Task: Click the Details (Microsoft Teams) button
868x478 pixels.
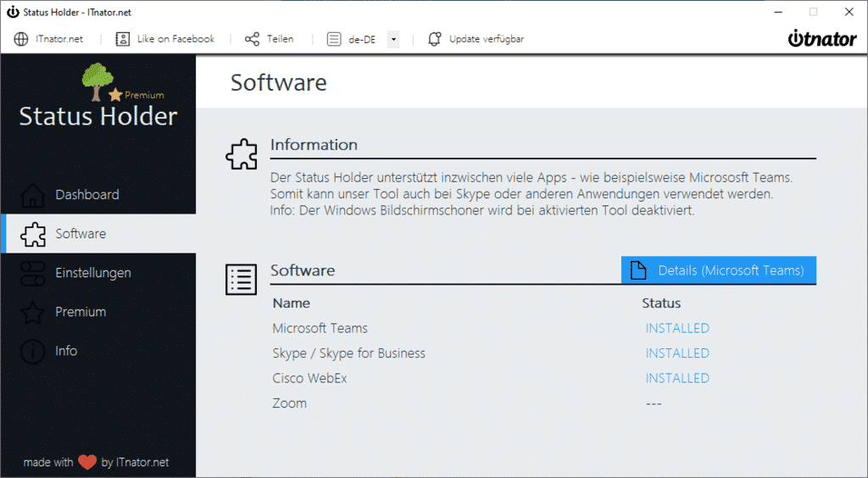Action: point(719,270)
